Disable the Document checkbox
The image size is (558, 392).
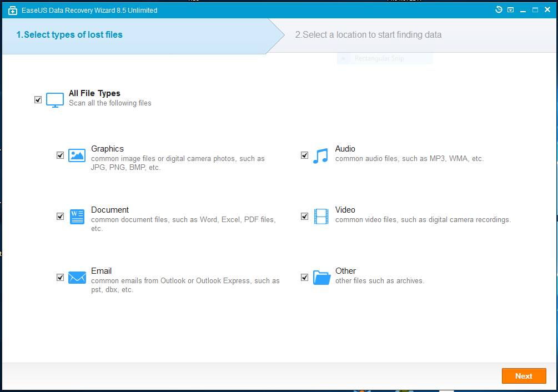pos(60,217)
